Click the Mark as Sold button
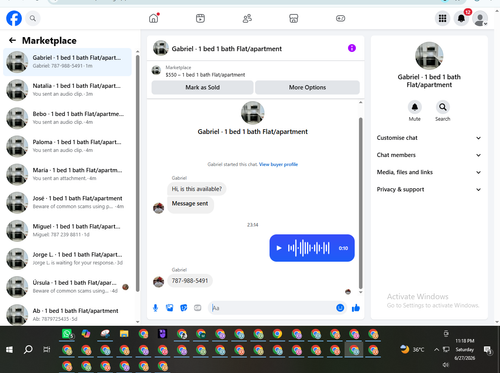 (x=202, y=87)
